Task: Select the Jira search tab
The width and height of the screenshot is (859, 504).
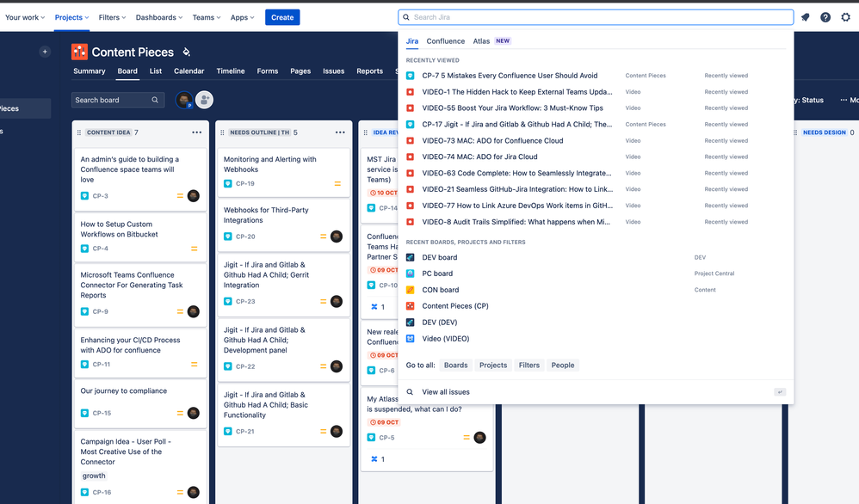Action: (x=412, y=41)
